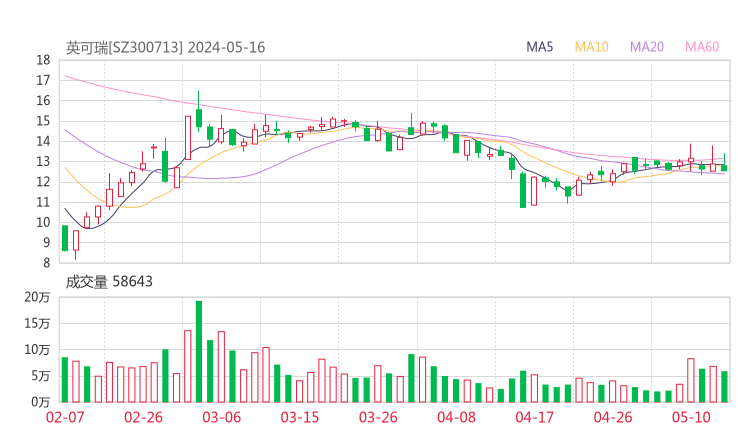
Task: Click the price axis value 8
Action: click(46, 263)
